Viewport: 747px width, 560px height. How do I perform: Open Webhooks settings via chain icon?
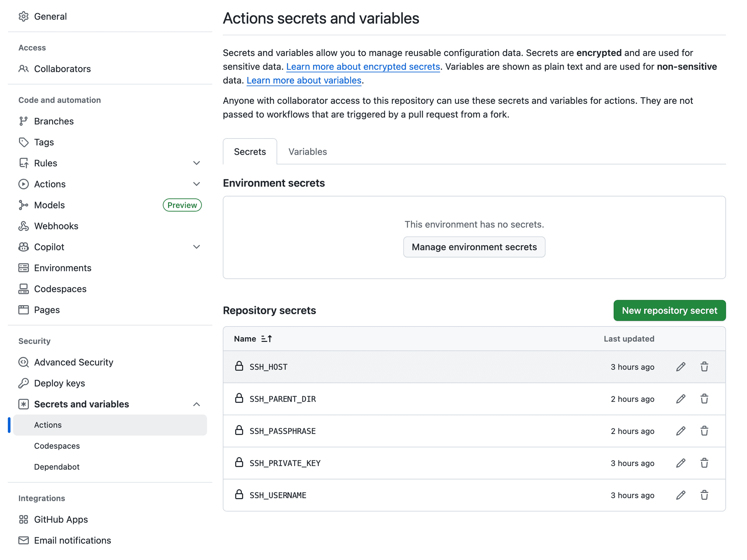pyautogui.click(x=24, y=226)
